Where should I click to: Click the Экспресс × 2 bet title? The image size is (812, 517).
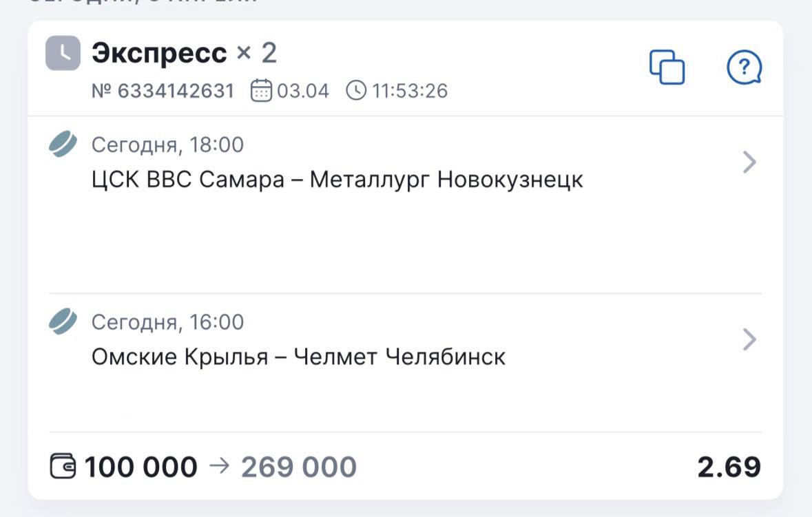[x=184, y=53]
